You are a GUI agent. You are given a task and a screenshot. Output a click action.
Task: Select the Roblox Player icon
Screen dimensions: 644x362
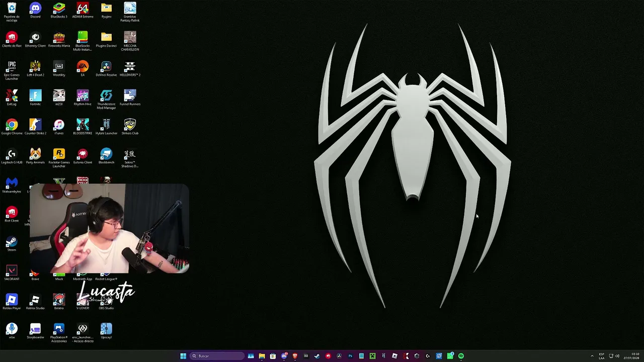click(x=12, y=302)
